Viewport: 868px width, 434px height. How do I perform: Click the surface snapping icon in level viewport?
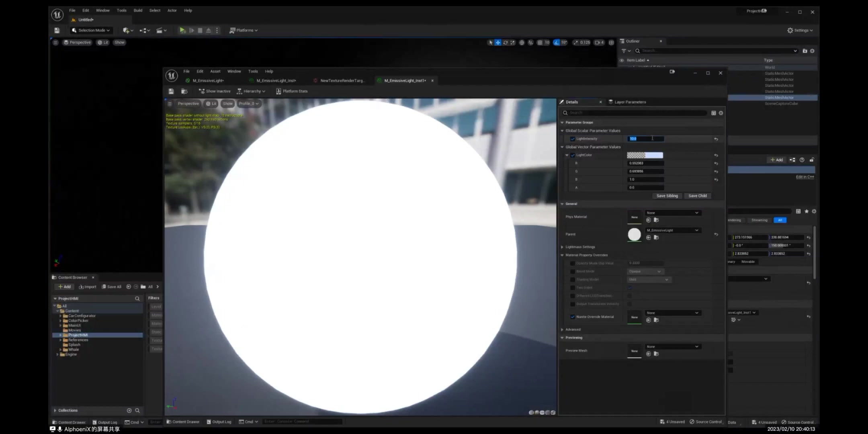click(x=530, y=43)
